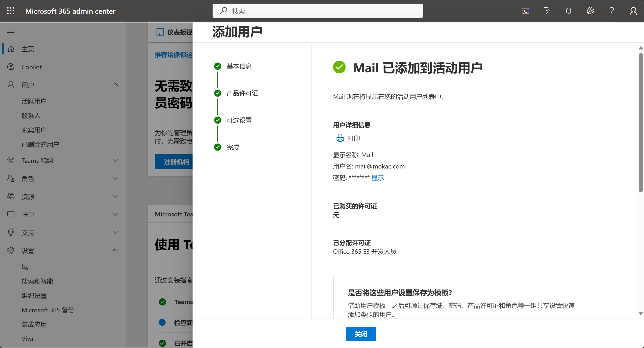
Task: Click the panel scrollbar up arrow
Action: point(640,48)
